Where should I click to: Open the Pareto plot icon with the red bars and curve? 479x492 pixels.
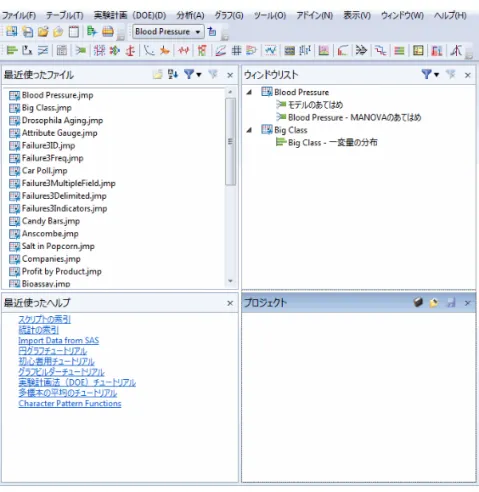pyautogui.click(x=343, y=51)
